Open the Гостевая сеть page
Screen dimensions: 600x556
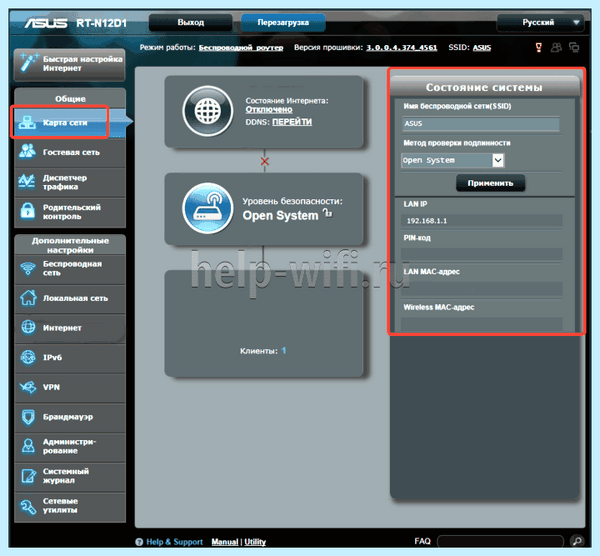(70, 152)
